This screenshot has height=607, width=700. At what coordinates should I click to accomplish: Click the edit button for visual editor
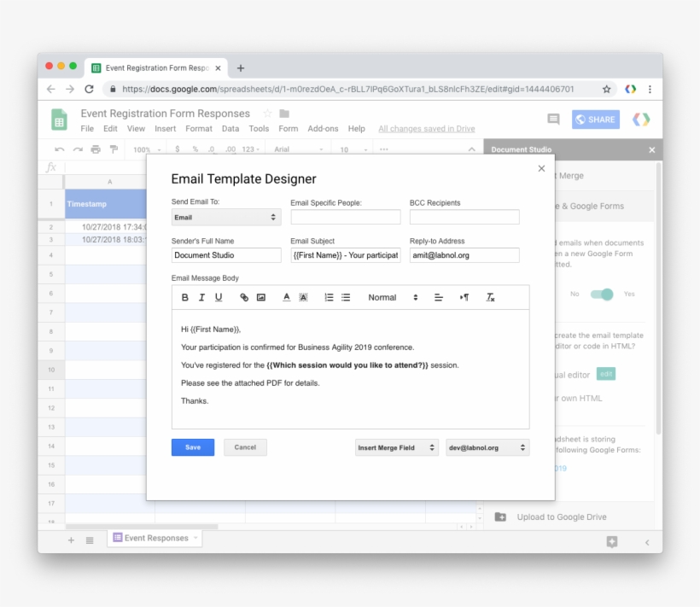(606, 374)
